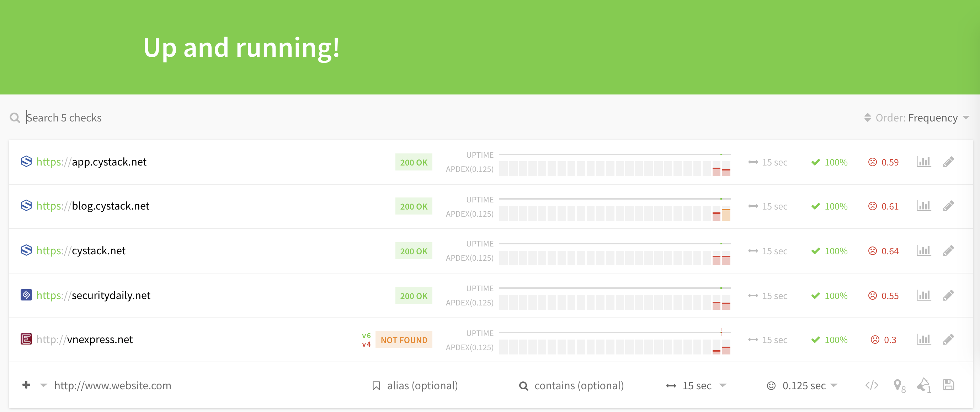Edit the blog.cystack.net check with pencil icon
This screenshot has width=980, height=412.
pos(948,206)
